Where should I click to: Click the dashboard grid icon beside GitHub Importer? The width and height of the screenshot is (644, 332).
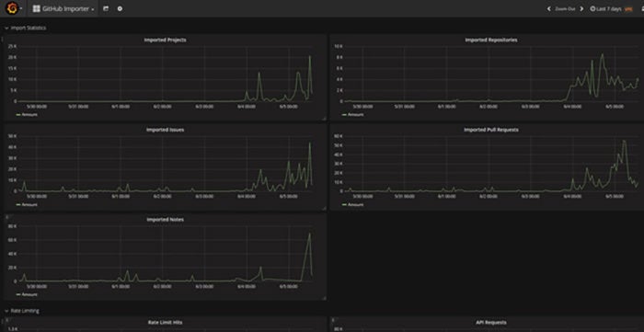(37, 8)
